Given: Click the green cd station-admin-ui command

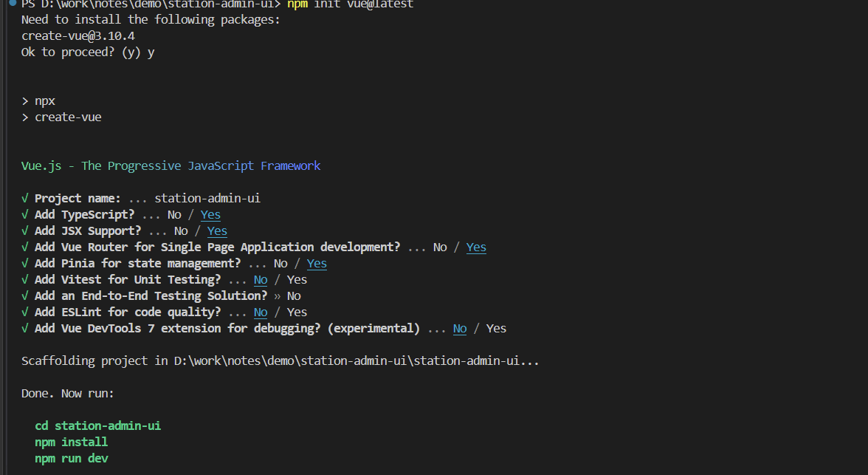Looking at the screenshot, I should [x=98, y=426].
